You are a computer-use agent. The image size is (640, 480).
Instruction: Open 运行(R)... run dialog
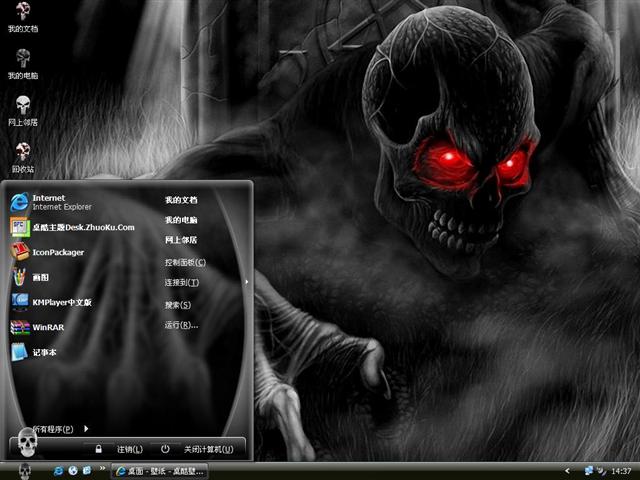[181, 325]
